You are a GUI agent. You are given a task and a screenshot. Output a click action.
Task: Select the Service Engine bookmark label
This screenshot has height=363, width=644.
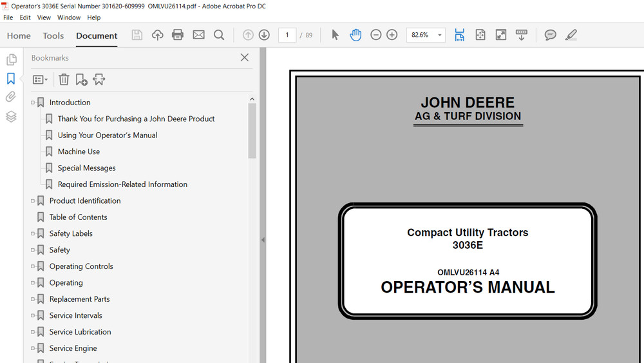[73, 348]
